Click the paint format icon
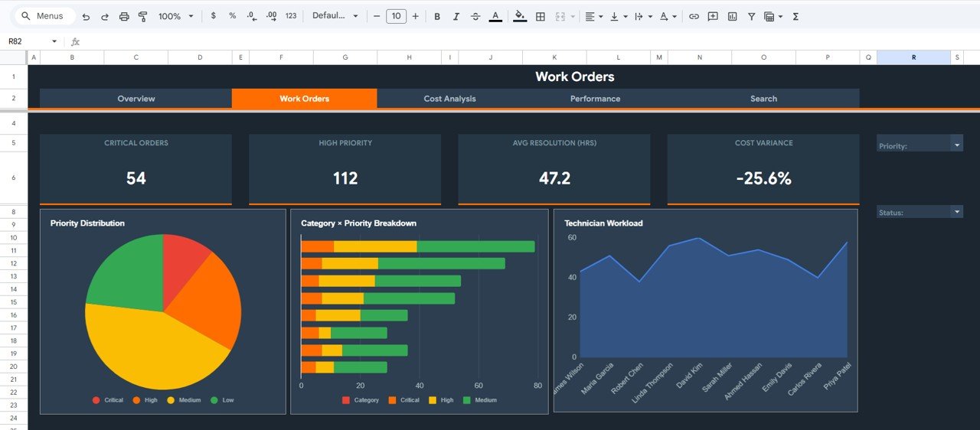 142,16
